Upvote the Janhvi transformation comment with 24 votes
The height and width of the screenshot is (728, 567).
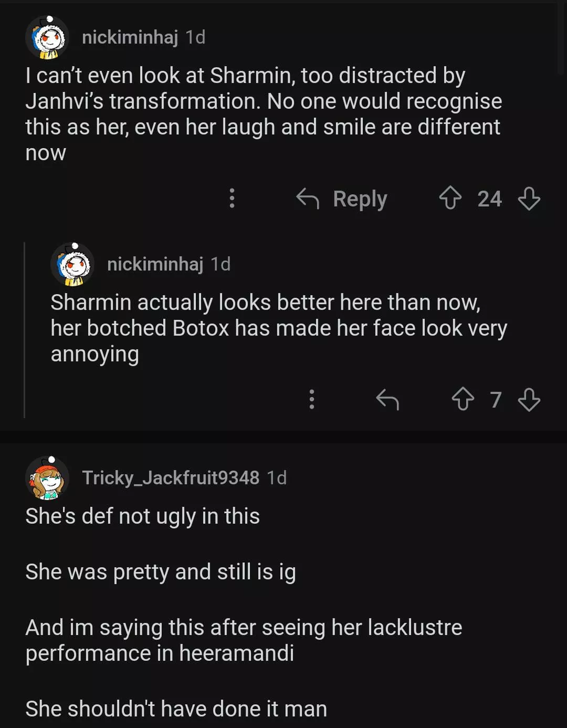(450, 199)
